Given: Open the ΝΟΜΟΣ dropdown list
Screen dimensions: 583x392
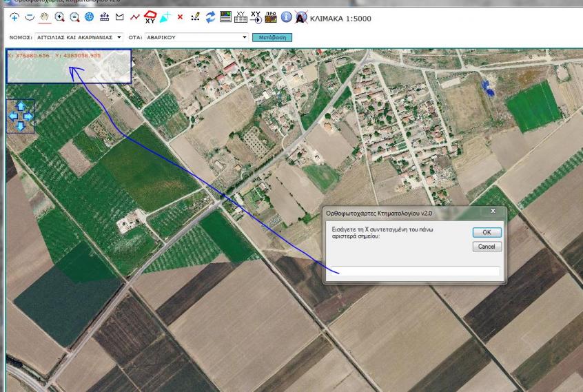Looking at the screenshot, I should coord(79,37).
